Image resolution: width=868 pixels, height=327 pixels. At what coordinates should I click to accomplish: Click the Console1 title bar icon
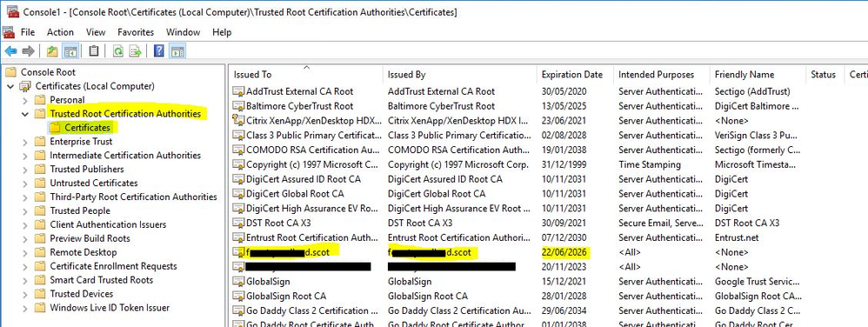tap(12, 11)
